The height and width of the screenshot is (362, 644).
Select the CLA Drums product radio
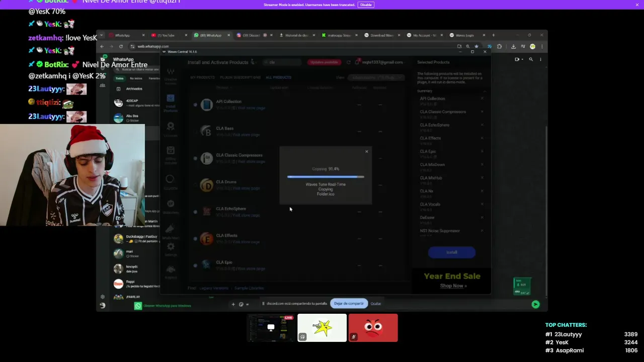(195, 185)
